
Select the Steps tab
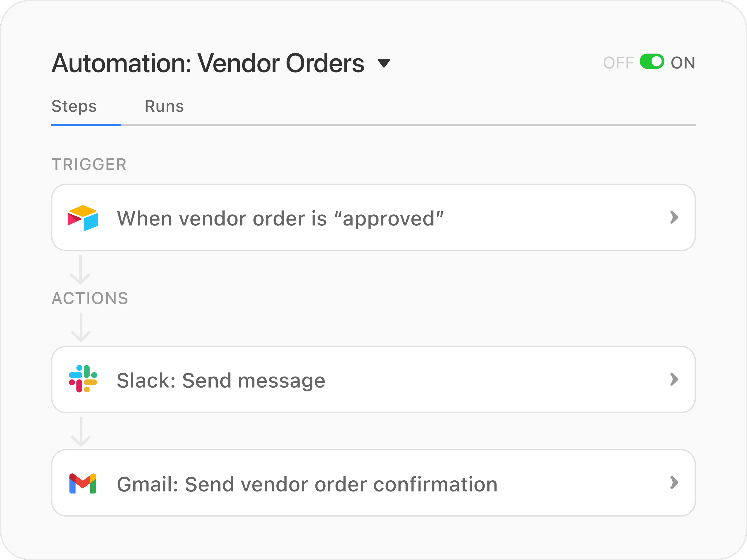[74, 106]
